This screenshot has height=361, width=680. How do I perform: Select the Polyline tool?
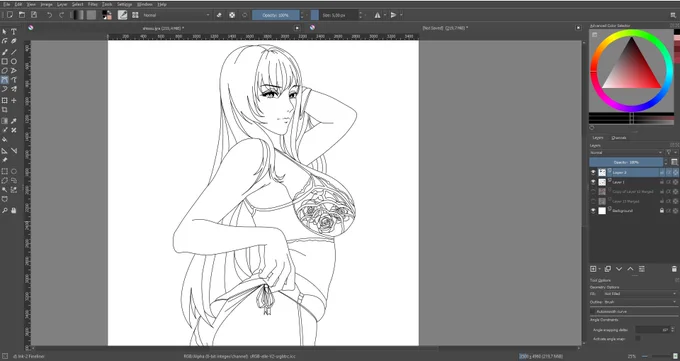tap(14, 70)
